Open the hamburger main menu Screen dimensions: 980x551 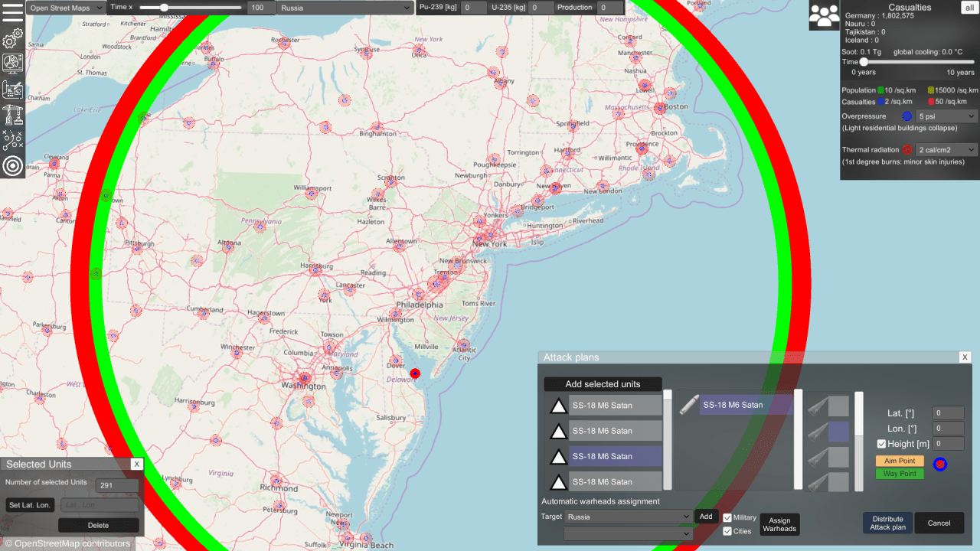pos(12,12)
